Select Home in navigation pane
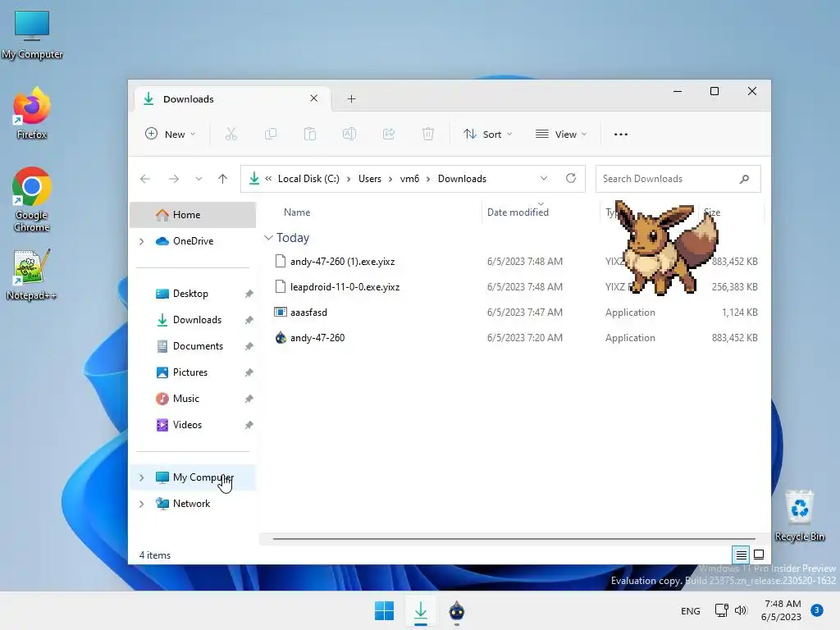840x630 pixels. coord(193,215)
